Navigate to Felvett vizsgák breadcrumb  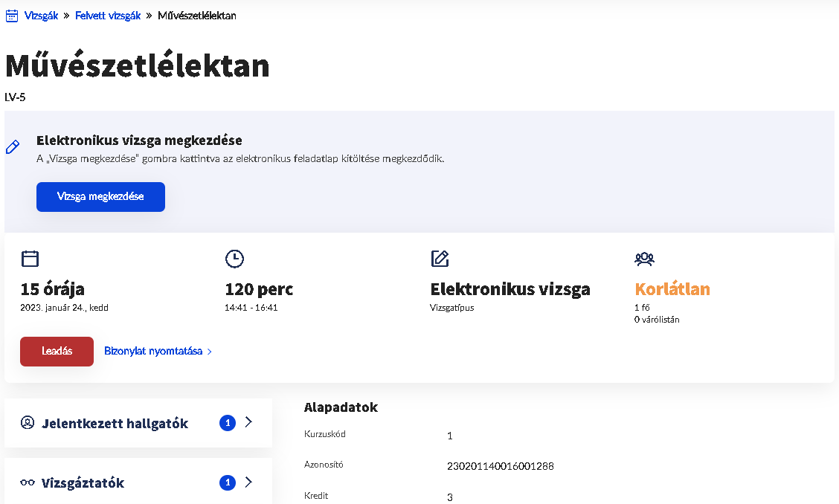[x=108, y=16]
